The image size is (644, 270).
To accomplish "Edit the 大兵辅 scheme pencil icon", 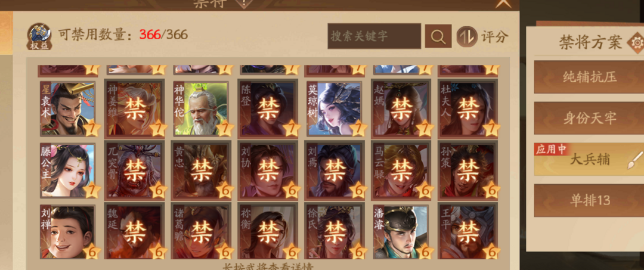I will tap(635, 160).
